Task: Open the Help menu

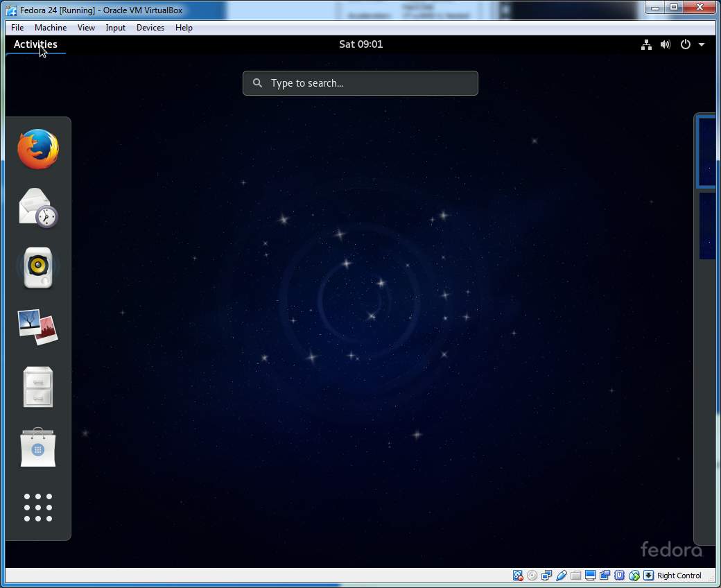Action: tap(184, 28)
